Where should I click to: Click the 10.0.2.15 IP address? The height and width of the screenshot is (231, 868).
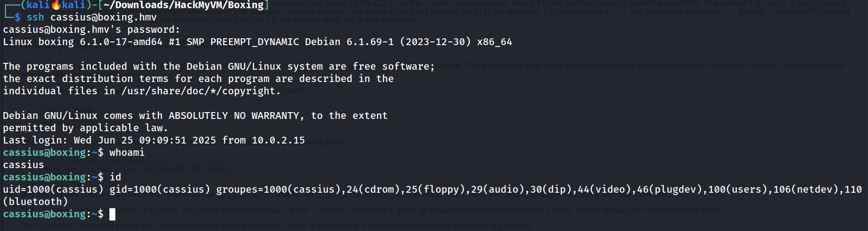[278, 140]
